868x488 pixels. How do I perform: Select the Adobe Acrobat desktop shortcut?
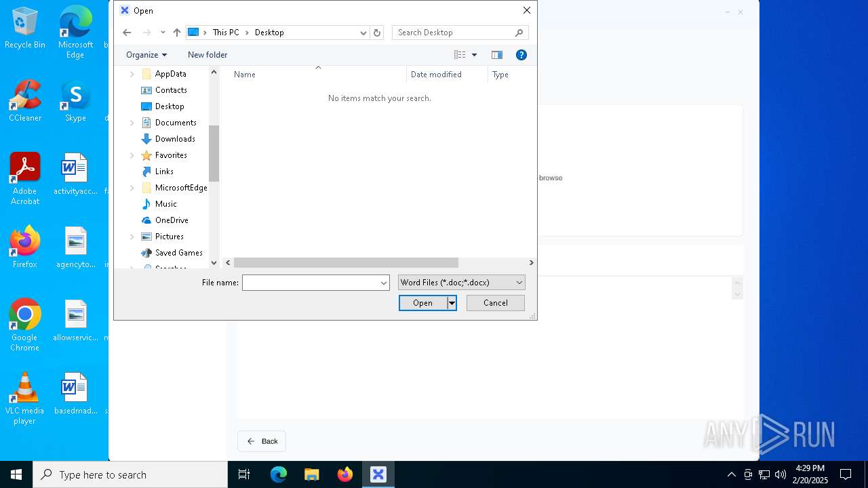tap(25, 179)
